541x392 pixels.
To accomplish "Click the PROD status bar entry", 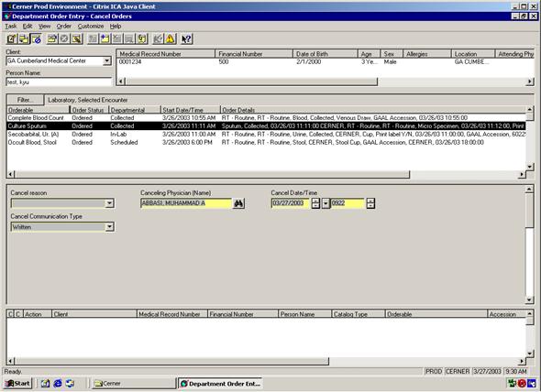I will click(x=434, y=371).
